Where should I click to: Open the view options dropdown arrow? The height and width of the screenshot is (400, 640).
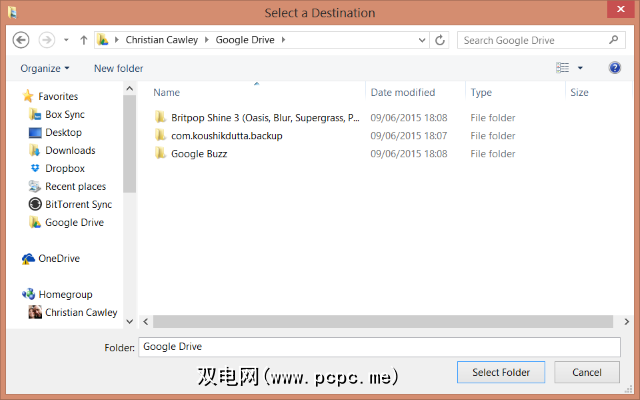tap(580, 68)
